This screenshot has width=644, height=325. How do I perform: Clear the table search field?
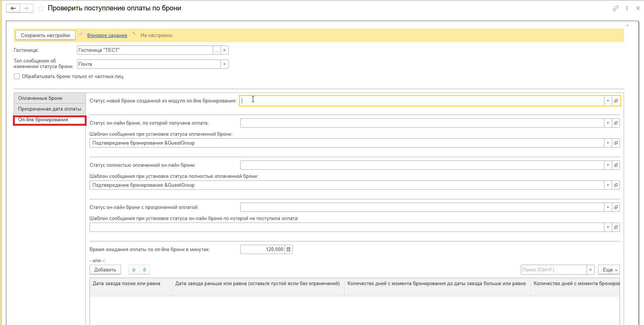click(591, 270)
